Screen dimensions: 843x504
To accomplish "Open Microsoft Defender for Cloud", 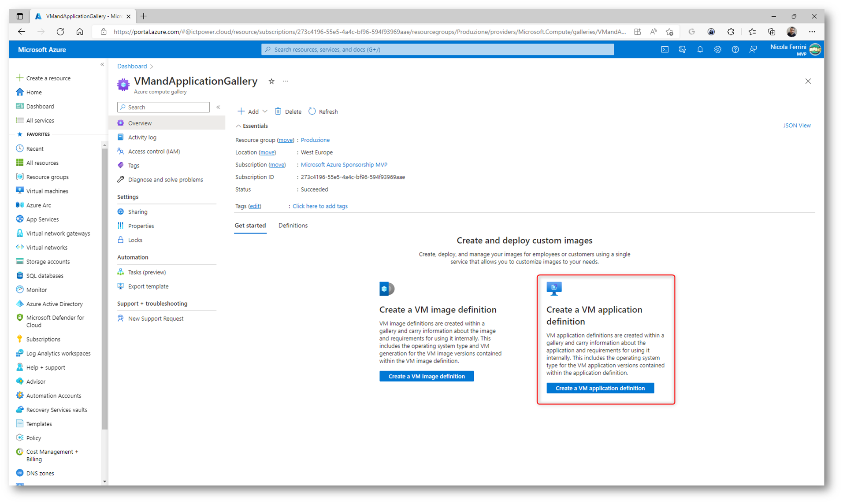I will click(x=55, y=321).
